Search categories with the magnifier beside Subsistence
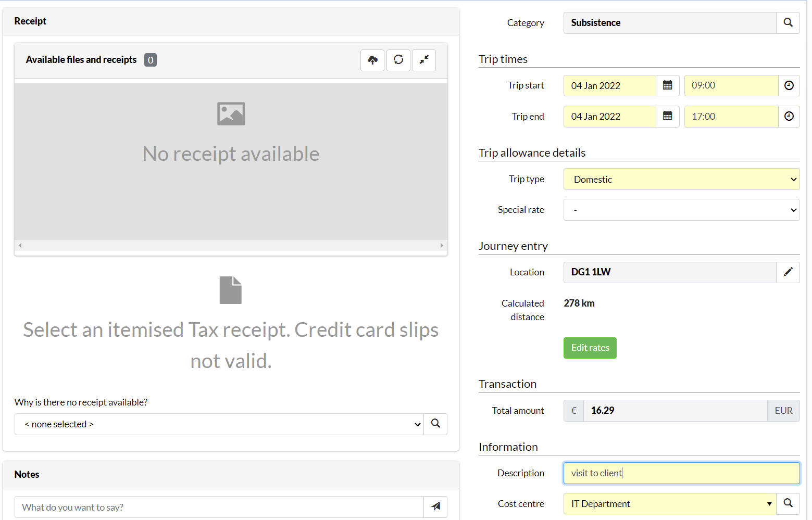 (788, 23)
